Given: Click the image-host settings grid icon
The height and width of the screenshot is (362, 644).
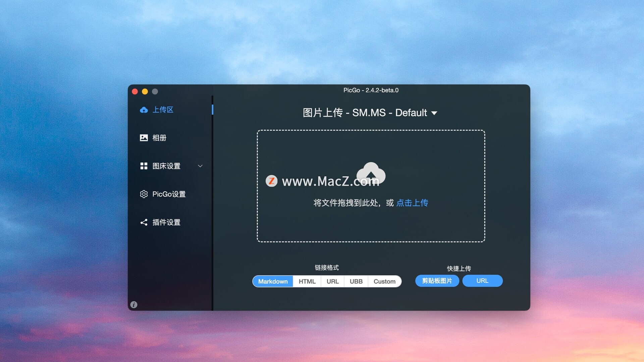Looking at the screenshot, I should click(144, 166).
